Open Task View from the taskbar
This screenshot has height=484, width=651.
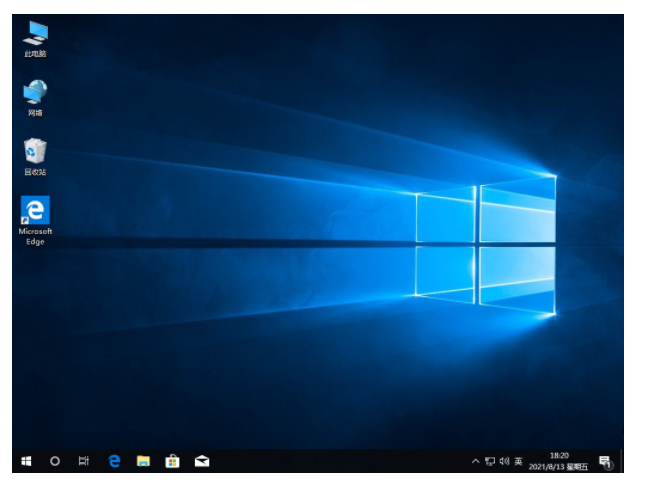click(85, 461)
